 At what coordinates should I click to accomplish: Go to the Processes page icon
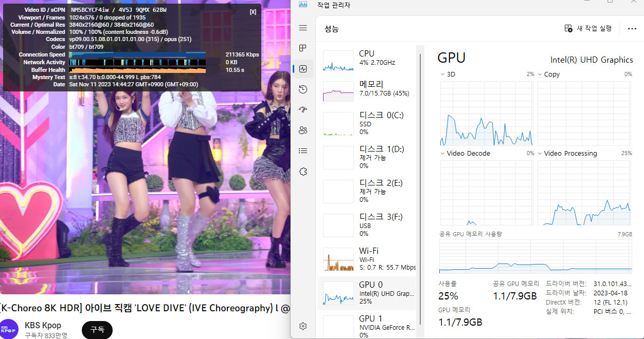click(x=303, y=48)
